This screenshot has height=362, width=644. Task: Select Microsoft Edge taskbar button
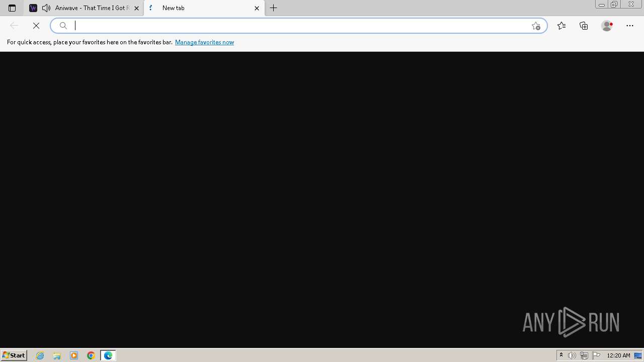coord(108,355)
